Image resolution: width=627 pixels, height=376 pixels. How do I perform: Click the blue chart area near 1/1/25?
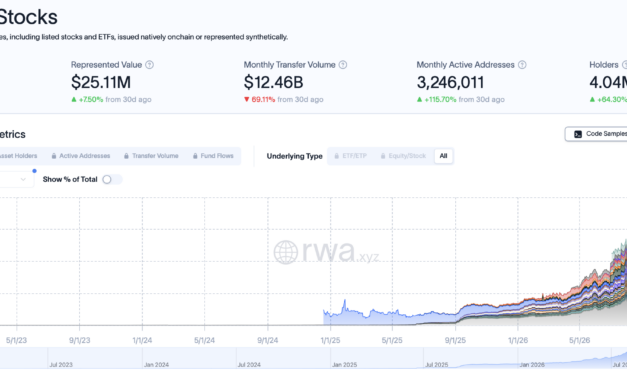[x=331, y=319]
